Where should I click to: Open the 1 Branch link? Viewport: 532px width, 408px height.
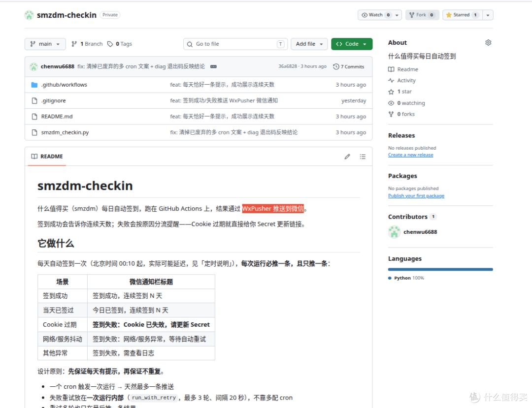tap(87, 44)
